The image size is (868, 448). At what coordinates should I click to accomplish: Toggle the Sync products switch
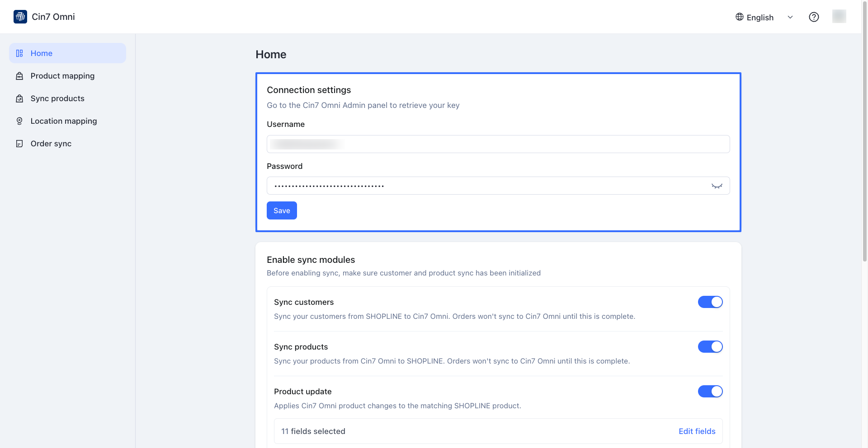point(710,347)
